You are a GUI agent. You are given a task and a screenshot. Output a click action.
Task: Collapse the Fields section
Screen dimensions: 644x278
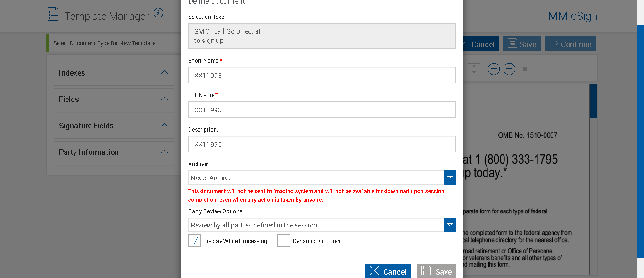(165, 99)
